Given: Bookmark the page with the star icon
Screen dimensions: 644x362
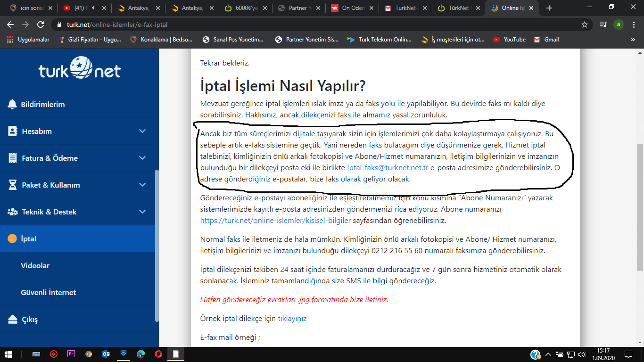Looking at the screenshot, I should [x=584, y=24].
